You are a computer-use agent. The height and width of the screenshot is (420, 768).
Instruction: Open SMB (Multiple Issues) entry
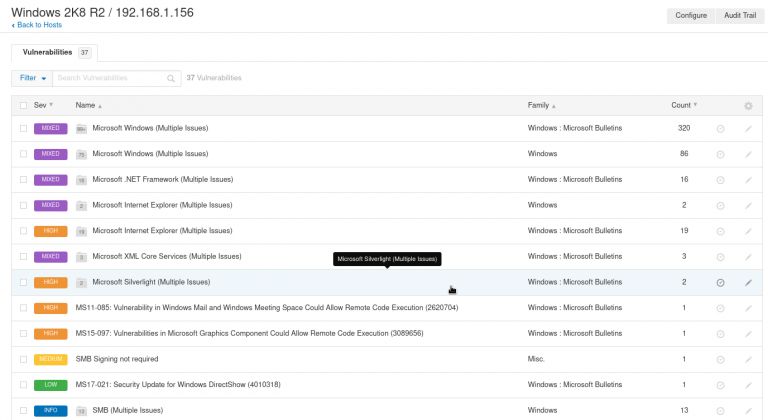coord(128,410)
